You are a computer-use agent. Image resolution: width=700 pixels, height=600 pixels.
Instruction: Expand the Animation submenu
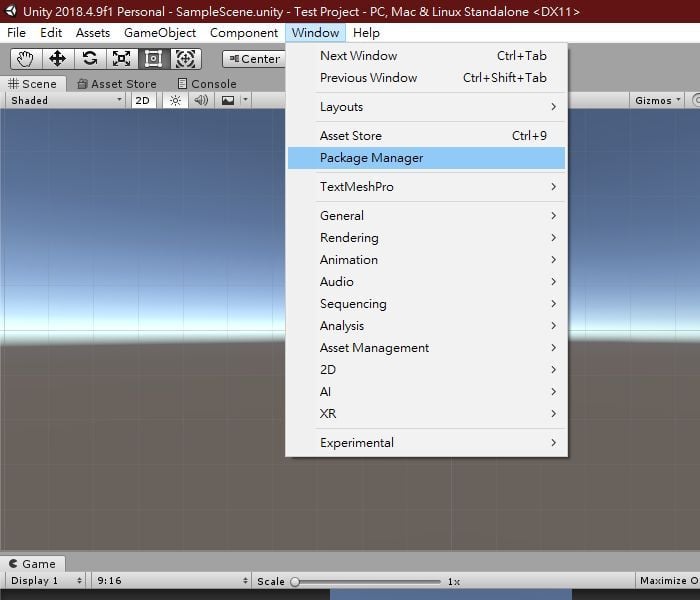pos(426,259)
